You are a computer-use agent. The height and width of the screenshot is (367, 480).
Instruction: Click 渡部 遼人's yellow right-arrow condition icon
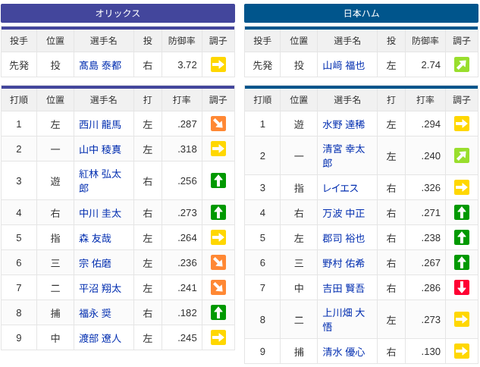218,337
